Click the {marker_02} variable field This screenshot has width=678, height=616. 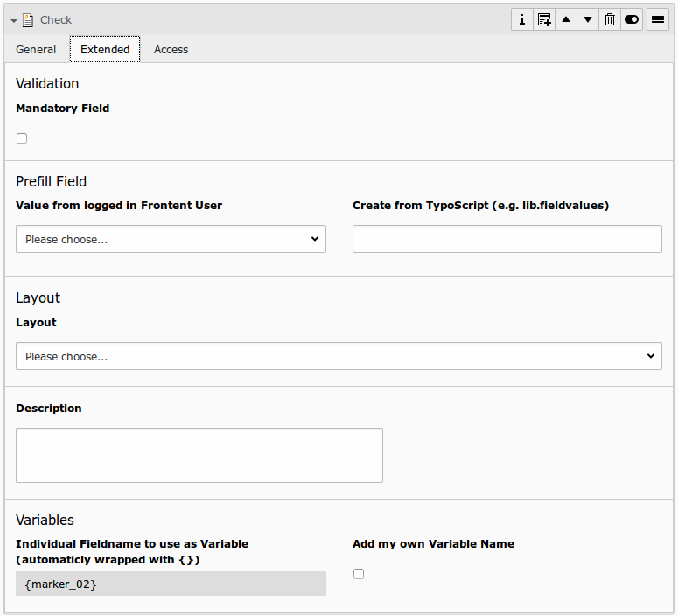pyautogui.click(x=171, y=584)
